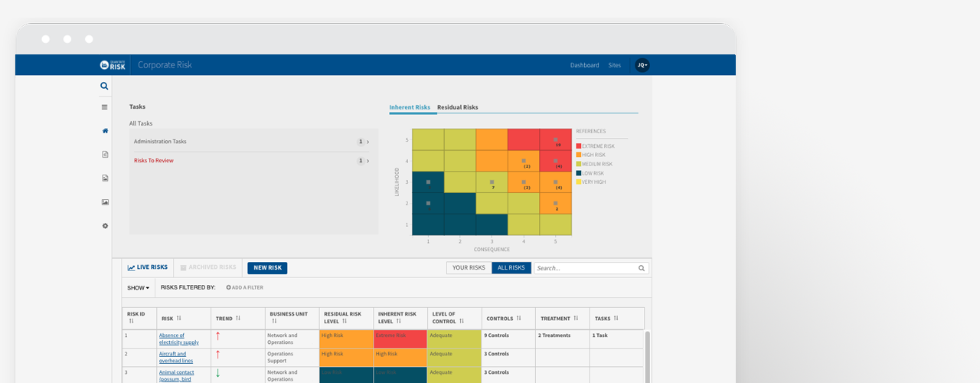This screenshot has height=383, width=980.
Task: Sort the Risk column using its arrows
Action: point(179,318)
